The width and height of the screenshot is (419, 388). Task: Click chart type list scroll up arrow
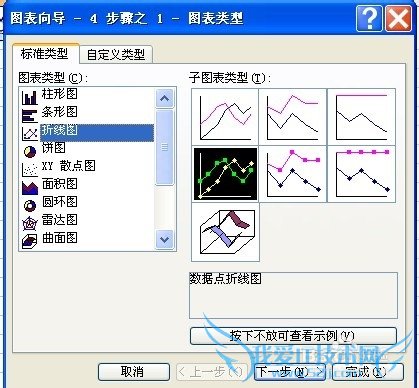164,98
